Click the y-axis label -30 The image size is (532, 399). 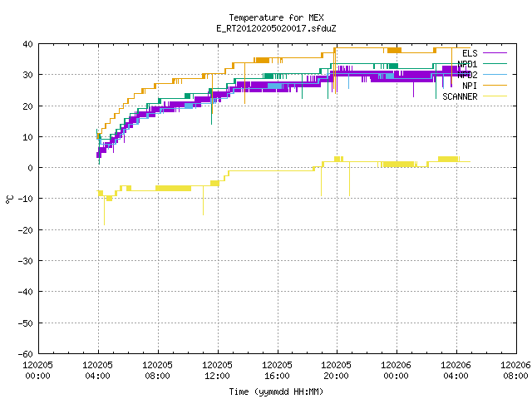[26, 261]
